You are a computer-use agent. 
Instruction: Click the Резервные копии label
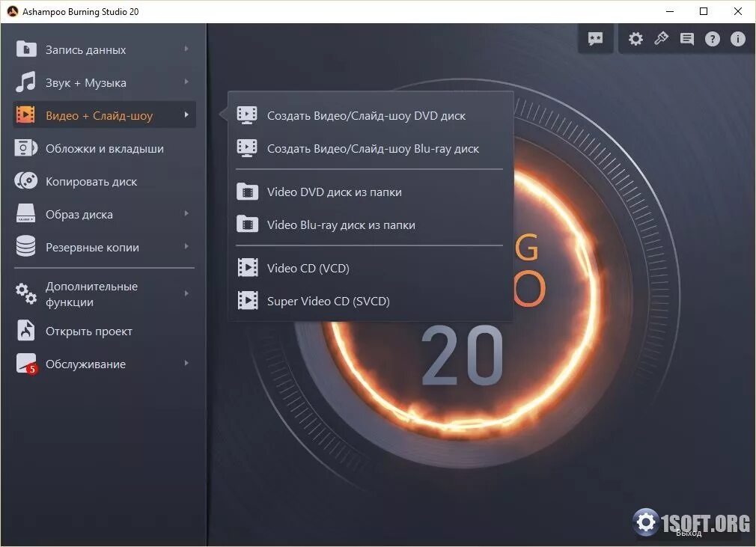pyautogui.click(x=92, y=247)
